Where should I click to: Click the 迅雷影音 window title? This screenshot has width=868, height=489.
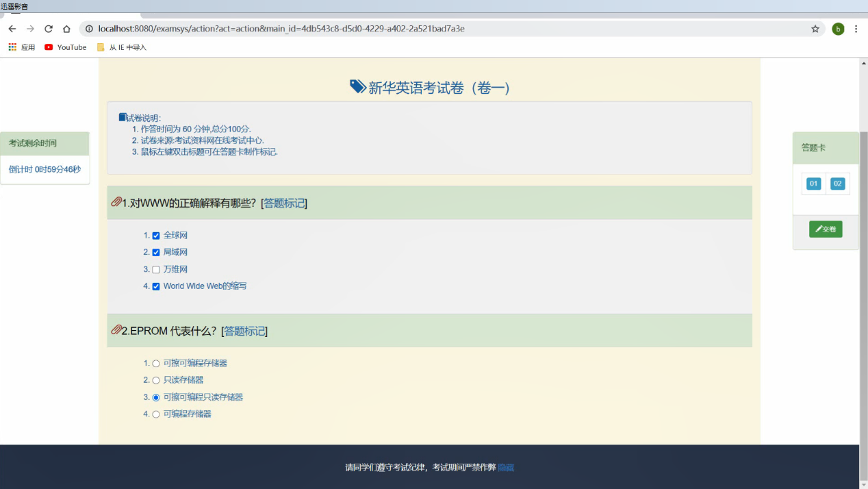click(14, 6)
